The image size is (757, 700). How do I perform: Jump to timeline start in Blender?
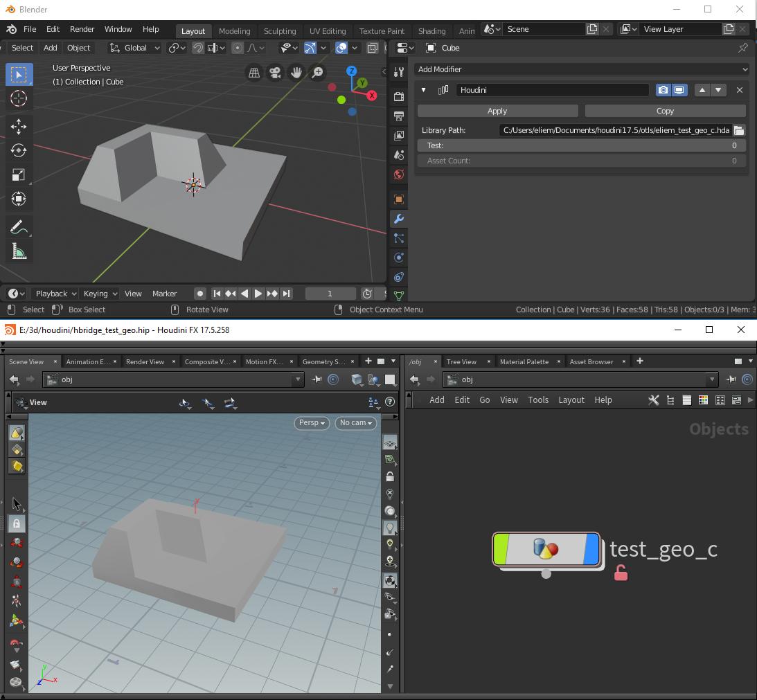[217, 294]
